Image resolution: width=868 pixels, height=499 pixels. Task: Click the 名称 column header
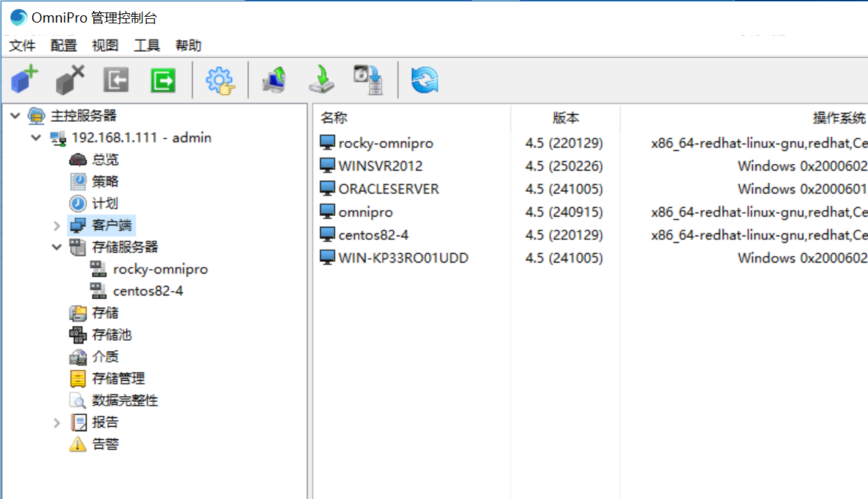tap(334, 118)
